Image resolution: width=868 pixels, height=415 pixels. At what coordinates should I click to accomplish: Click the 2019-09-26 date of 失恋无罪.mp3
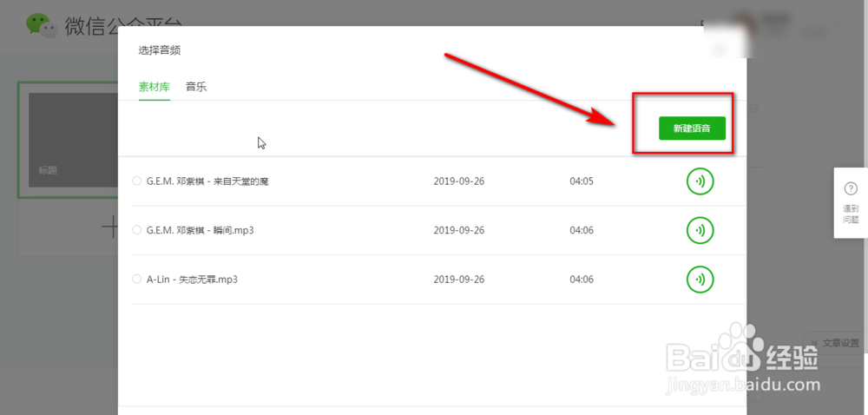(459, 280)
